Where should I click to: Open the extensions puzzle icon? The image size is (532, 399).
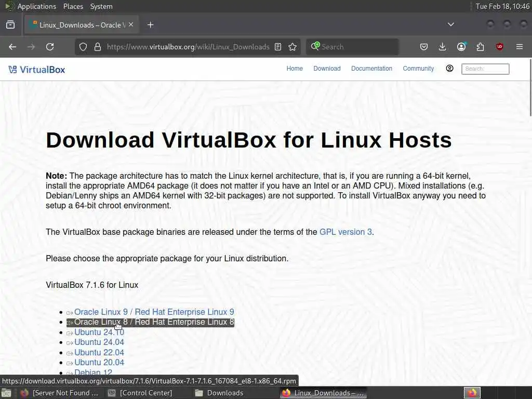pyautogui.click(x=480, y=47)
